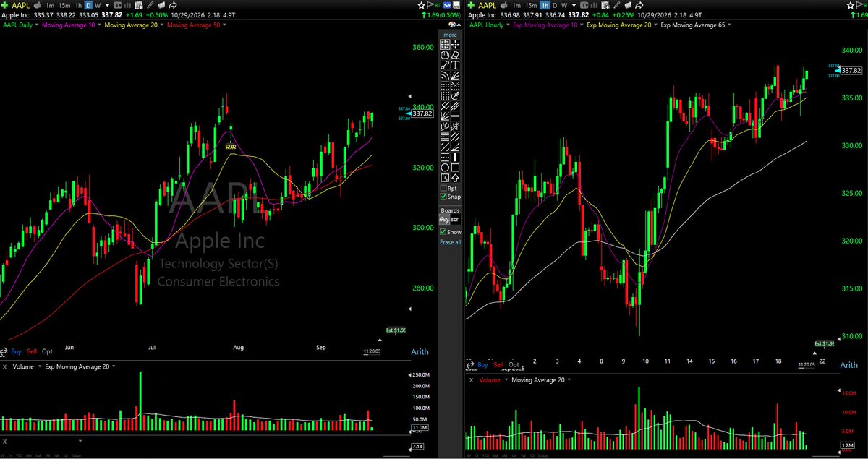Click Erase all in drawing palette
Viewport: 868px width, 459px height.
(x=451, y=242)
